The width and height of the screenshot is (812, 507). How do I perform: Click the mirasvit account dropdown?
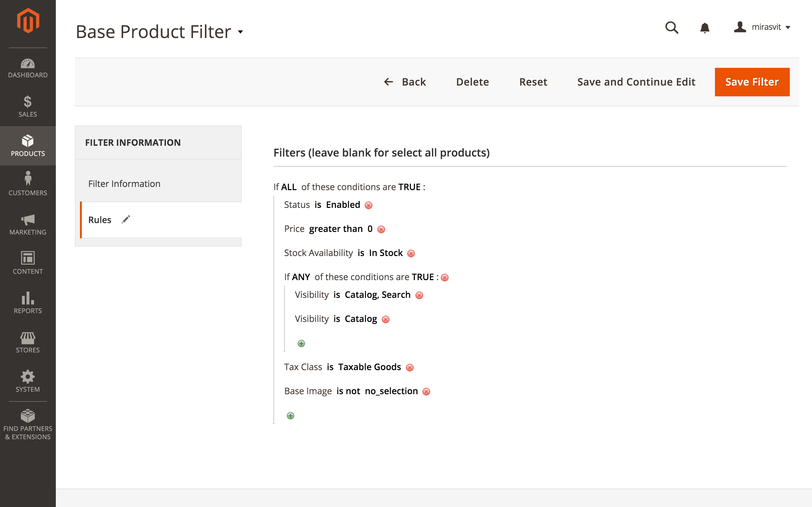tap(762, 26)
